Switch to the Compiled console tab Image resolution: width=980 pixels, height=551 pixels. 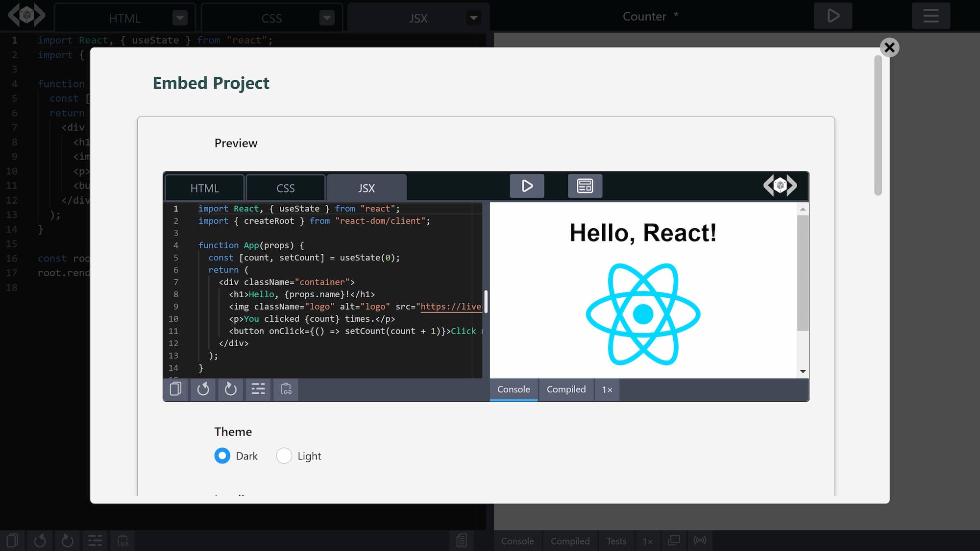[566, 389]
